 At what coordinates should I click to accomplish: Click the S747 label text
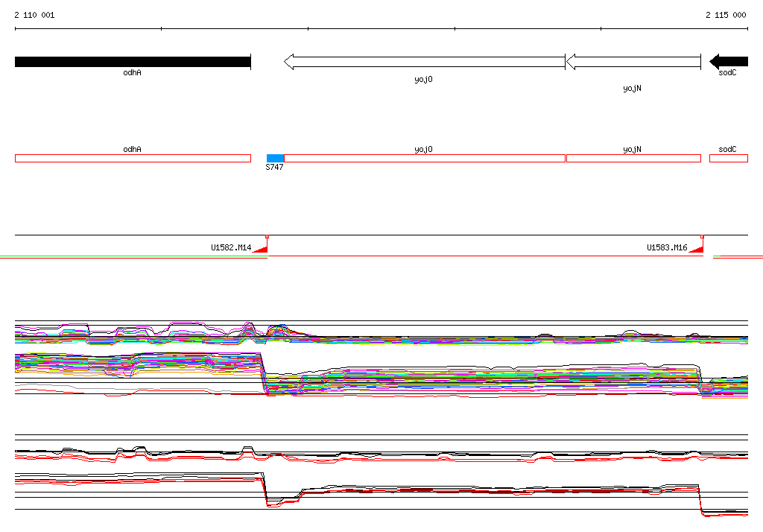click(x=274, y=167)
